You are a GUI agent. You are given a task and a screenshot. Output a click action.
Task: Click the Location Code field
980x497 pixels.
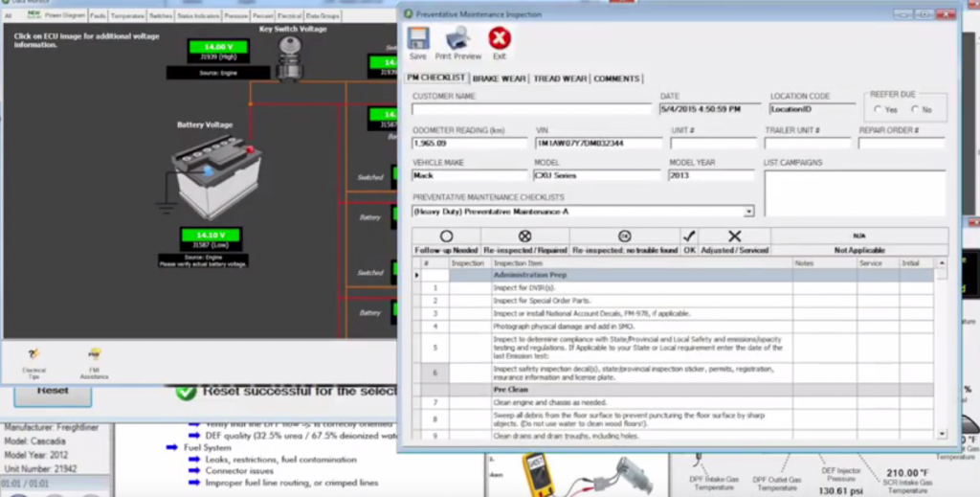pyautogui.click(x=812, y=109)
